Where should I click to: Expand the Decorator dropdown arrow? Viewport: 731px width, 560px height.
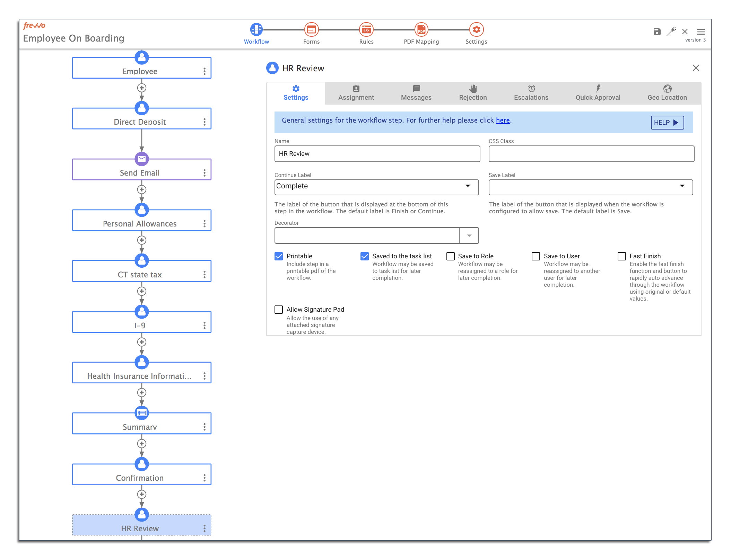(x=469, y=235)
